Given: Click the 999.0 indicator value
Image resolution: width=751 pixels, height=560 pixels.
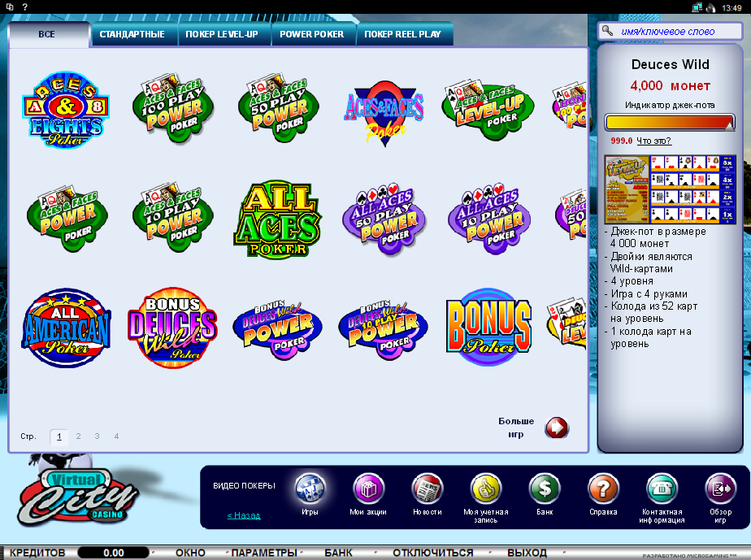Looking at the screenshot, I should 621,141.
